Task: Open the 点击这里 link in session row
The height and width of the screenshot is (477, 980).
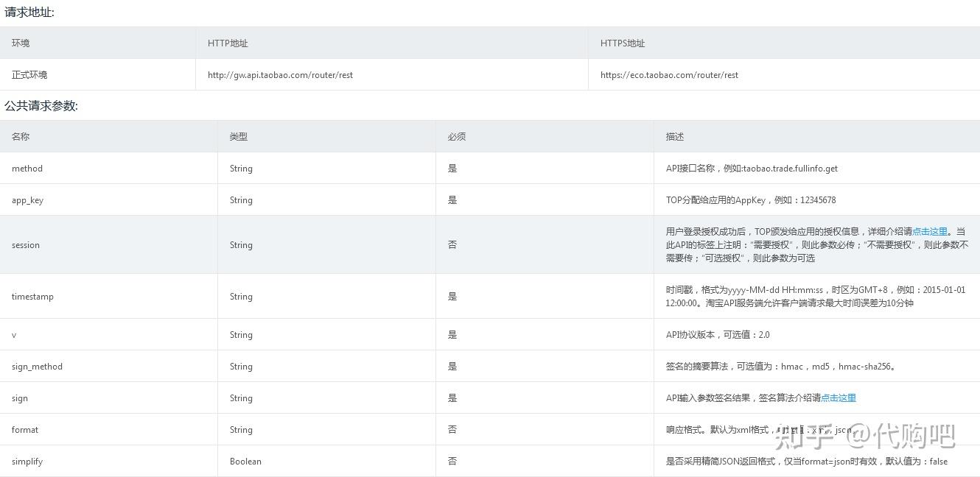Action: [929, 231]
